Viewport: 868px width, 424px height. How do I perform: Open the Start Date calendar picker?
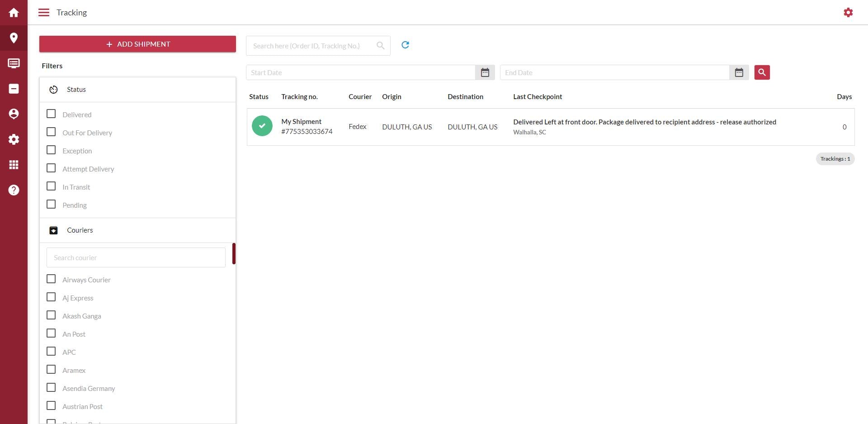point(485,72)
